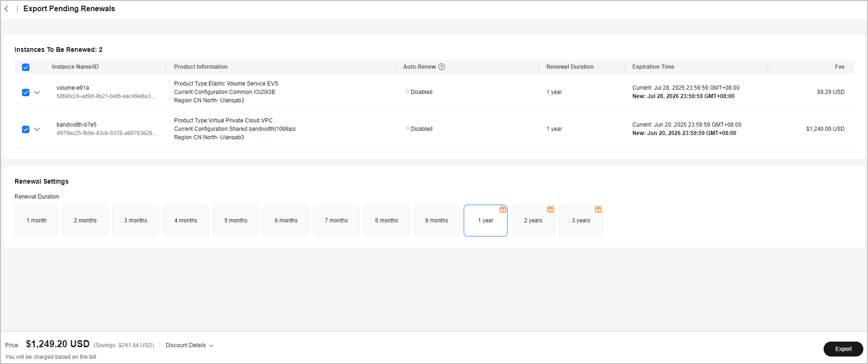
Task: Click the gift icon on 2 years option
Action: tap(551, 209)
